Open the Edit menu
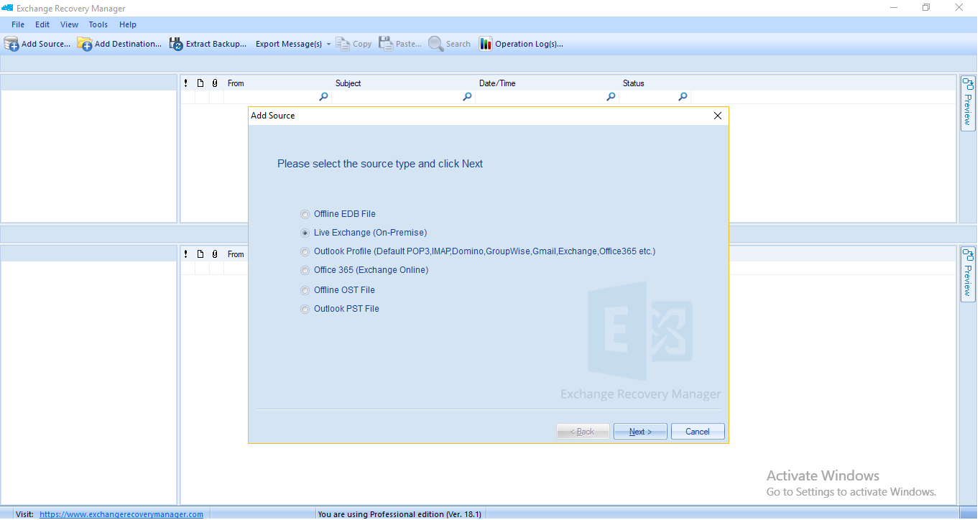The height and width of the screenshot is (520, 980). pyautogui.click(x=42, y=24)
